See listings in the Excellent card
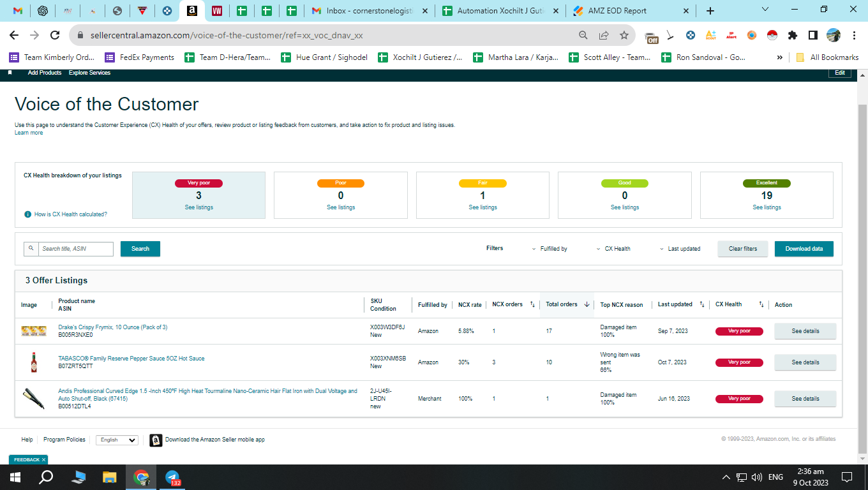Viewport: 868px width, 490px height. point(767,207)
